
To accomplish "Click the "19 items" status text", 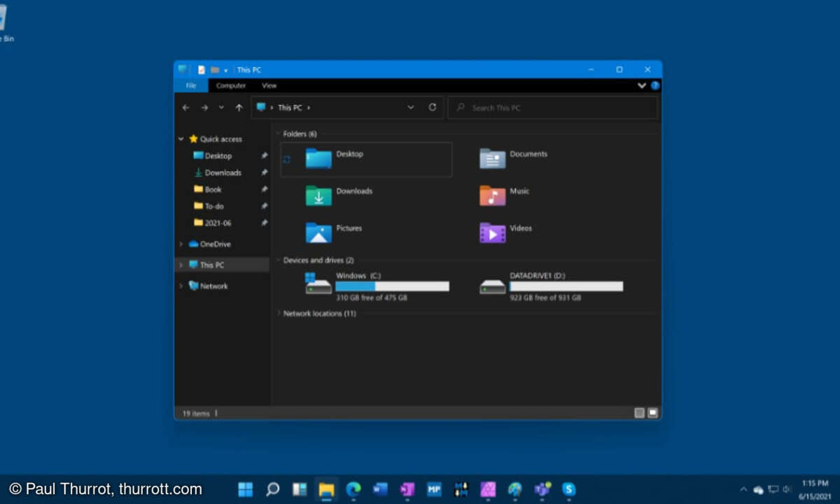I will [x=196, y=414].
